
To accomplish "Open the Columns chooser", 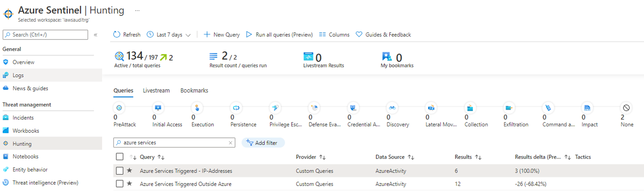I will point(334,35).
